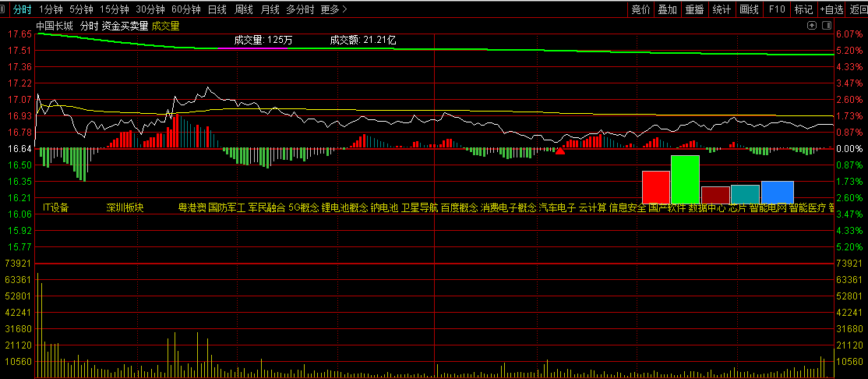The height and width of the screenshot is (379, 868).
Task: Click the 百度概念 tag
Action: coord(460,208)
